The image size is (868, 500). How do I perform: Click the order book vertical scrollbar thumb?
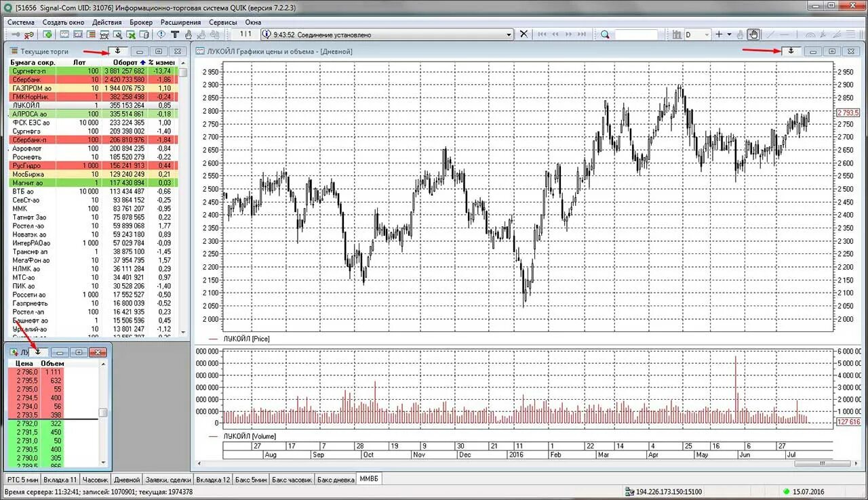103,412
